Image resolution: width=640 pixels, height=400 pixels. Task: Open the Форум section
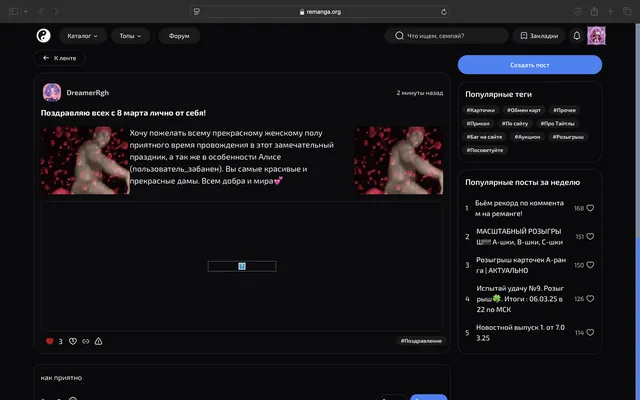tap(179, 36)
